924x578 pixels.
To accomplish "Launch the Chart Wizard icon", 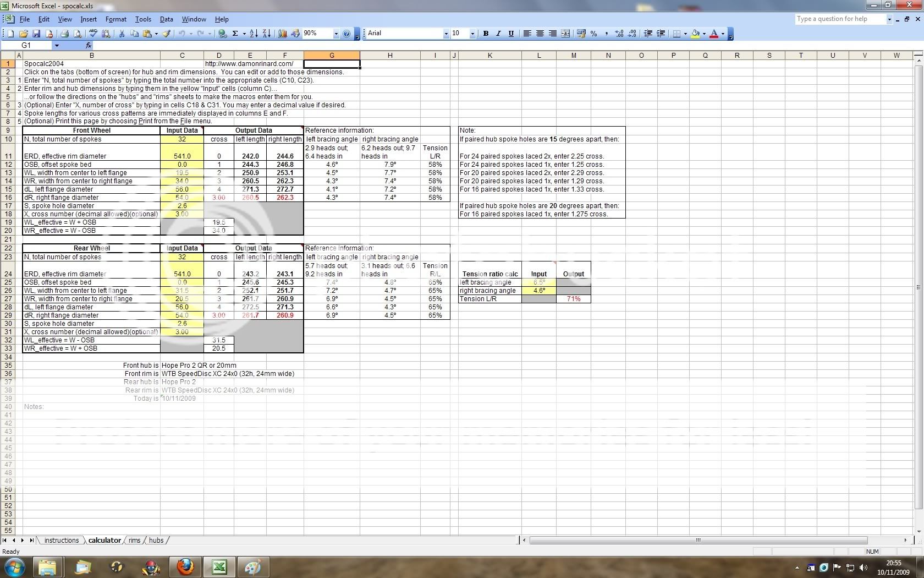I will point(283,34).
